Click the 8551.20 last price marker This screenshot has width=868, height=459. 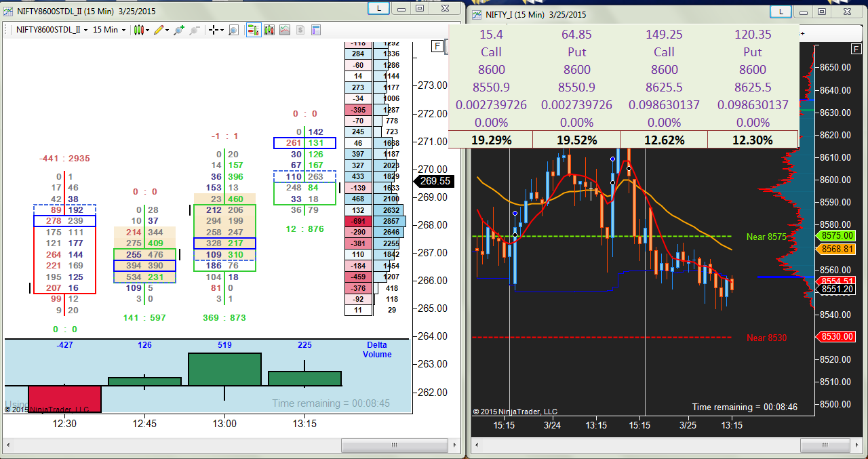tap(837, 290)
